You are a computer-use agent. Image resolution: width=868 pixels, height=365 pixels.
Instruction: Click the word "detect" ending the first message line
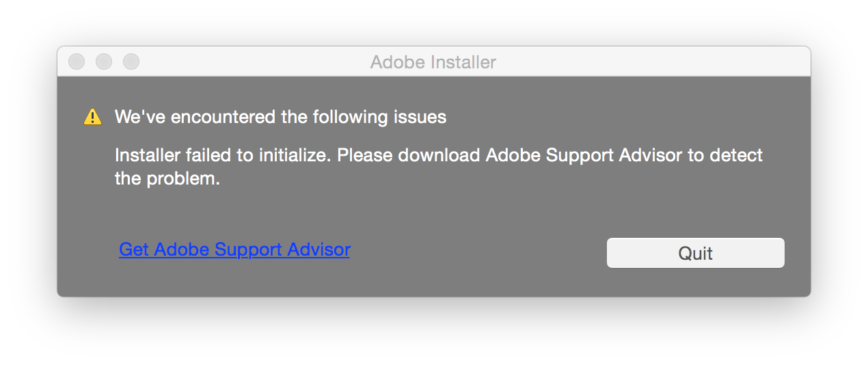click(736, 155)
